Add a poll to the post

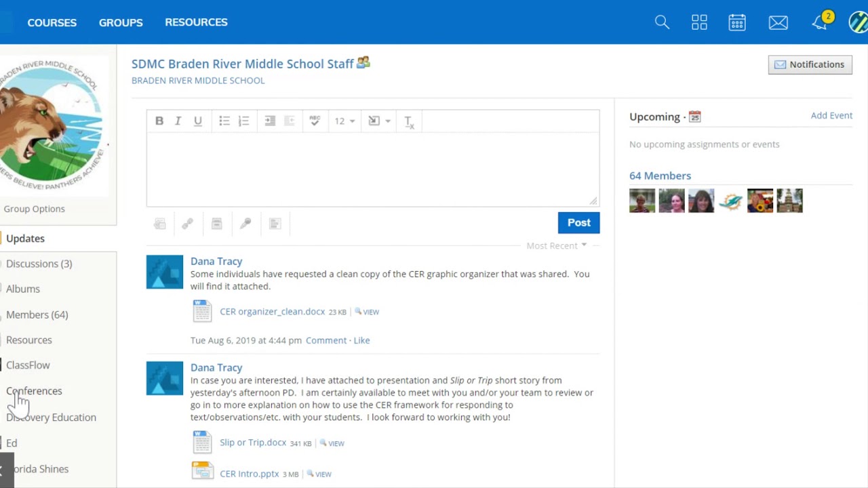coord(275,224)
